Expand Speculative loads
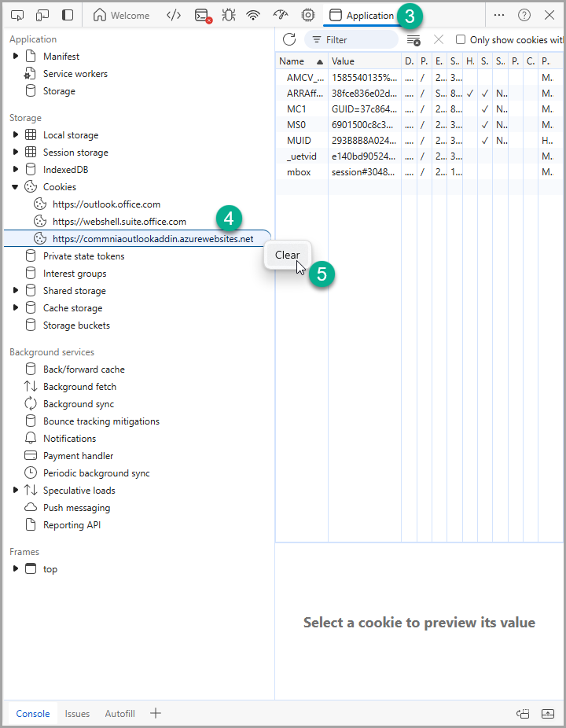Image resolution: width=566 pixels, height=728 pixels. click(x=15, y=491)
